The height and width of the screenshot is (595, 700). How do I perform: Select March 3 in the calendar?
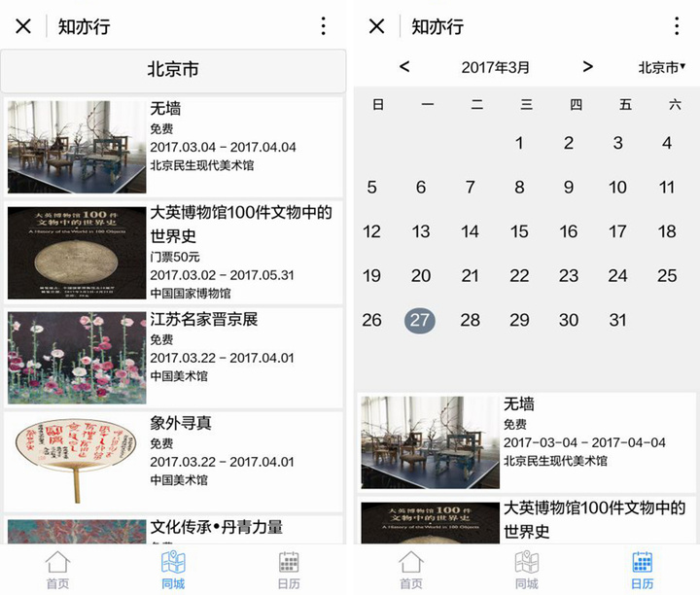618,143
